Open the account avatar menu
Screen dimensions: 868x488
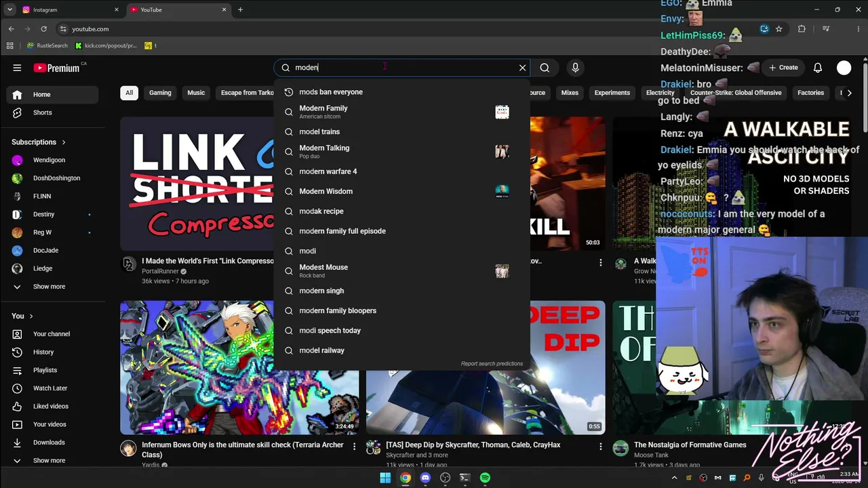(844, 68)
